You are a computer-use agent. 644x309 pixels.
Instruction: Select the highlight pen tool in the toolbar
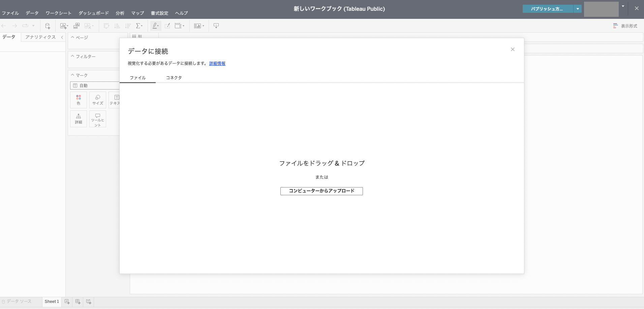click(x=154, y=26)
